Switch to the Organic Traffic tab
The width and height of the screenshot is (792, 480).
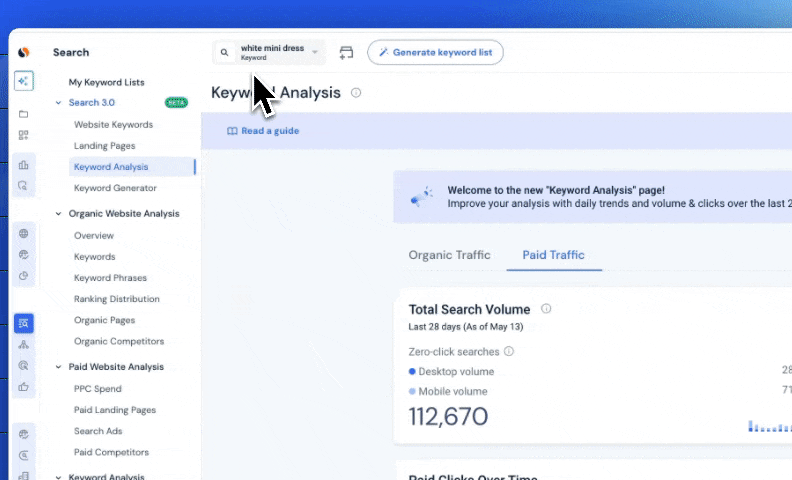450,255
